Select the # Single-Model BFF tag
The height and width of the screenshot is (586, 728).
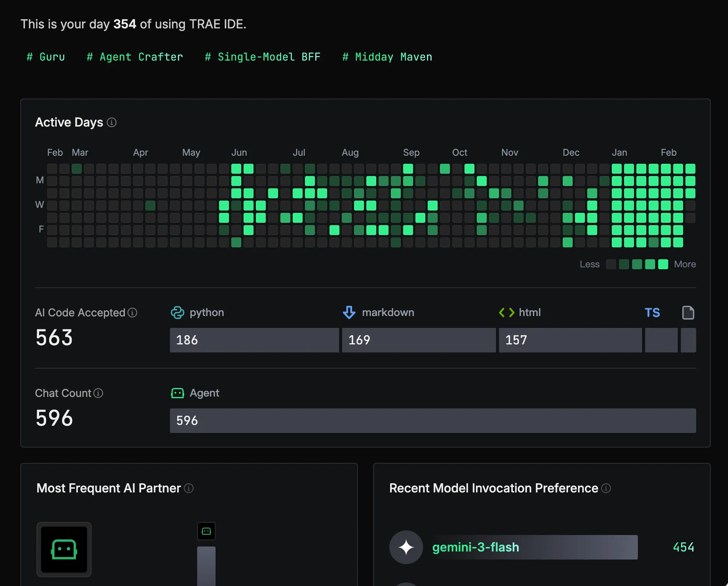263,57
